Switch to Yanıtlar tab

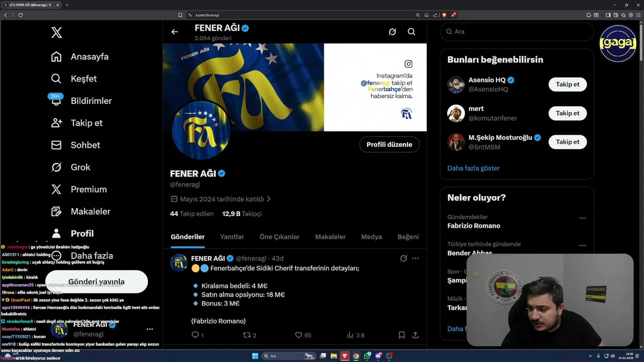232,237
